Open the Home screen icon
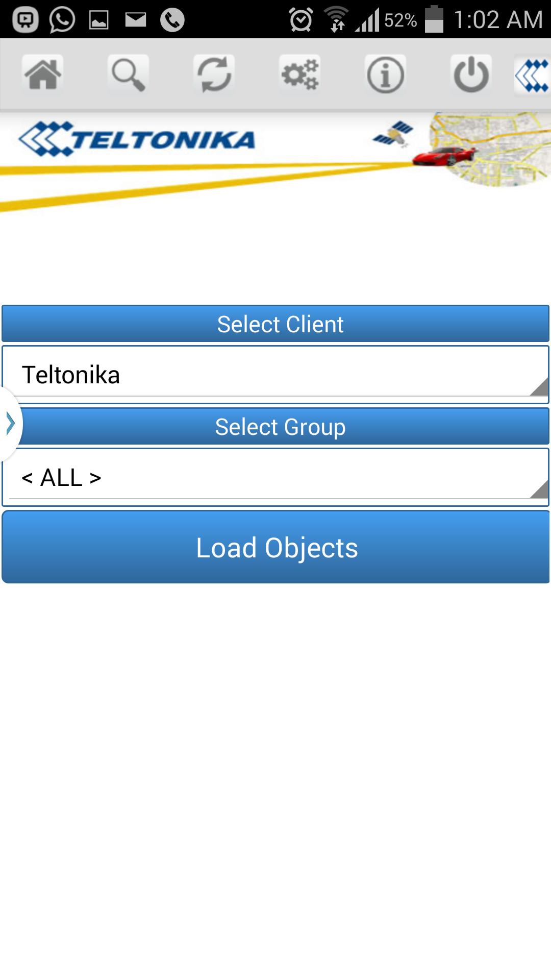Viewport: 551px width, 980px height. [43, 73]
